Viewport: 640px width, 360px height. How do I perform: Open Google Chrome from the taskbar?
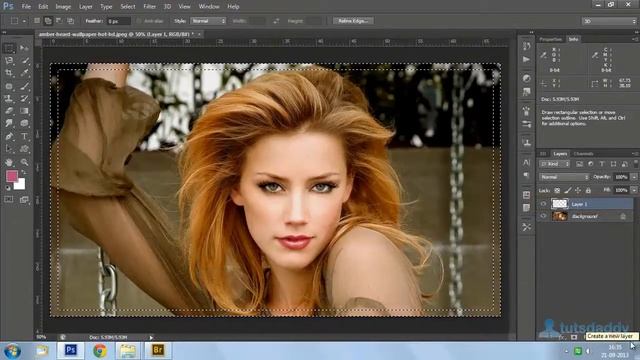click(100, 351)
